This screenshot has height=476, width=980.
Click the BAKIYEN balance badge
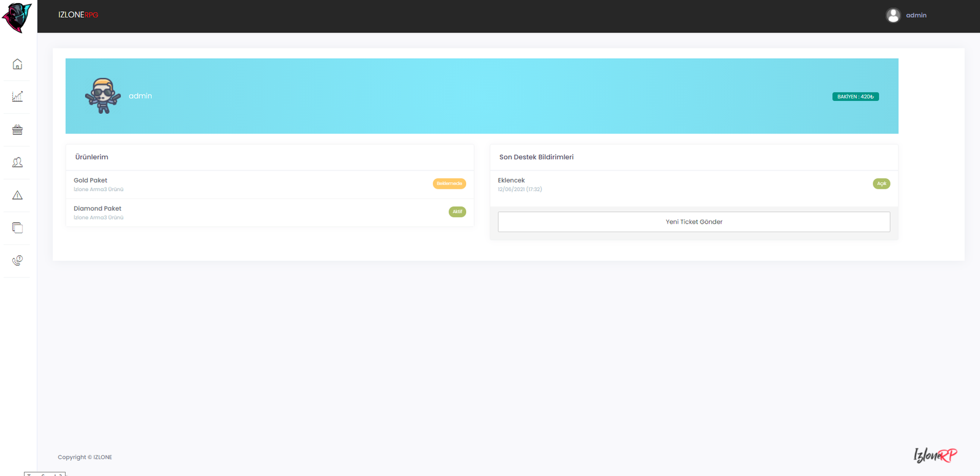855,97
